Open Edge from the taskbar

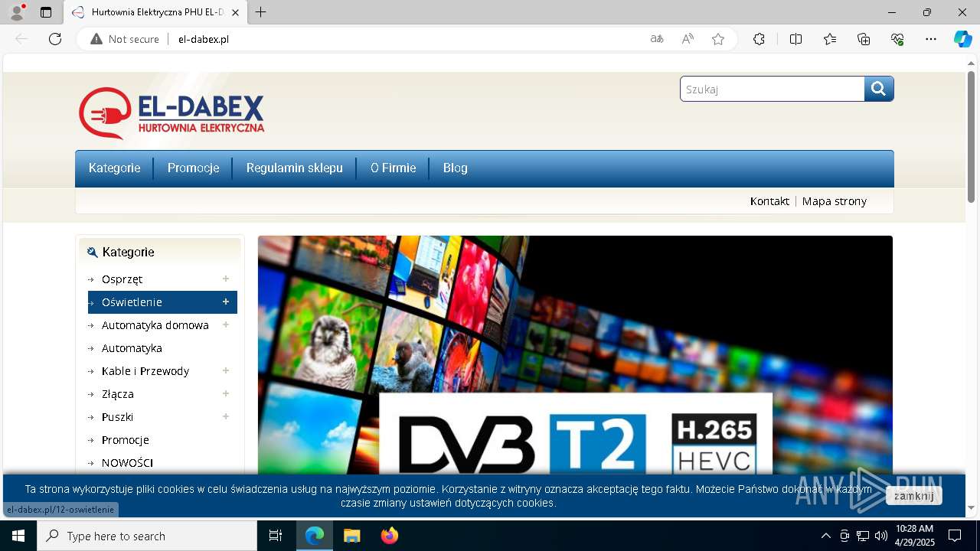315,536
